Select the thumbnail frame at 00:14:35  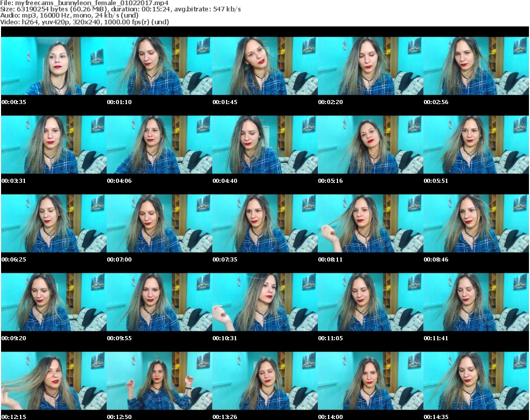(x=476, y=381)
